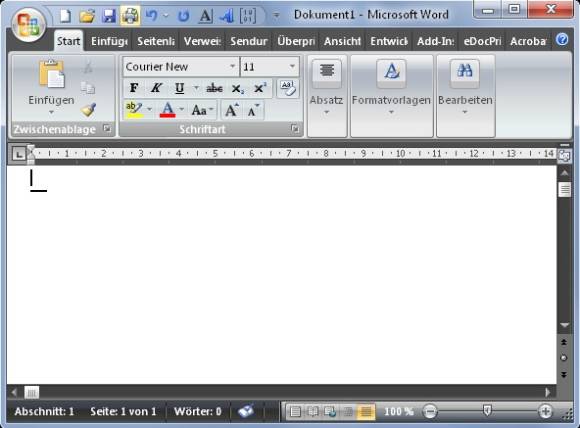
Task: Open the Einfügen ribbon tab
Action: 109,41
